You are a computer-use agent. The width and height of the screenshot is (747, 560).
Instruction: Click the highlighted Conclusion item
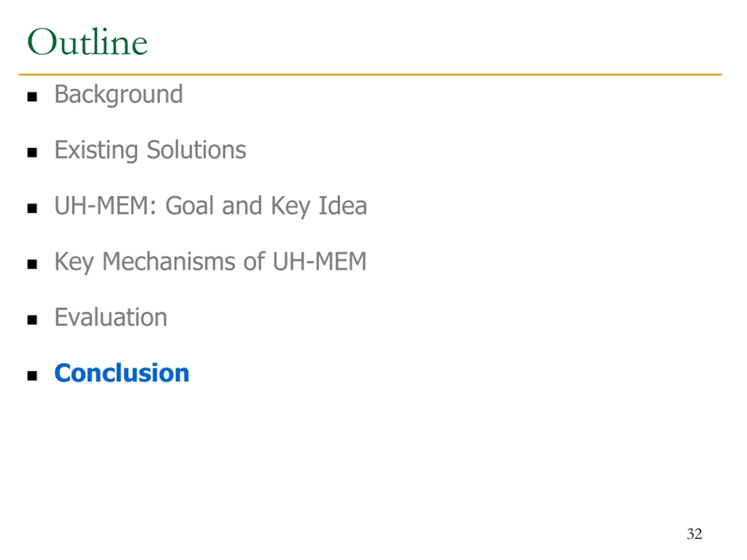122,373
